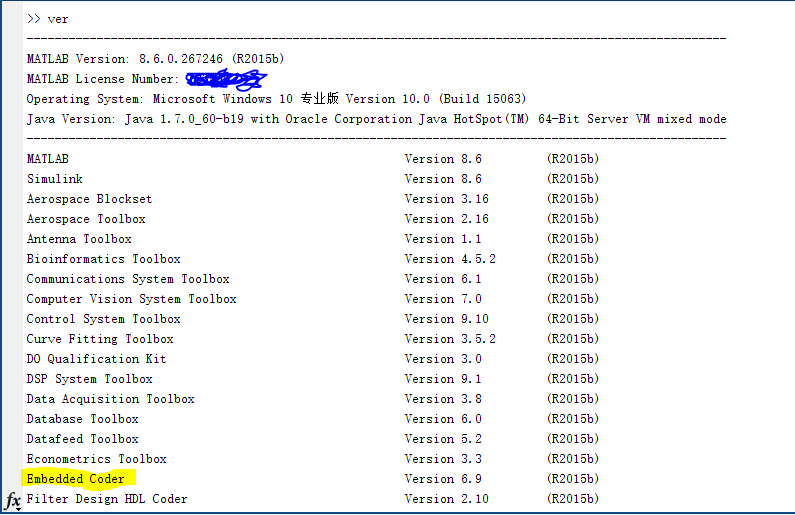Click the 'Database Toolbox' entry

tap(83, 419)
